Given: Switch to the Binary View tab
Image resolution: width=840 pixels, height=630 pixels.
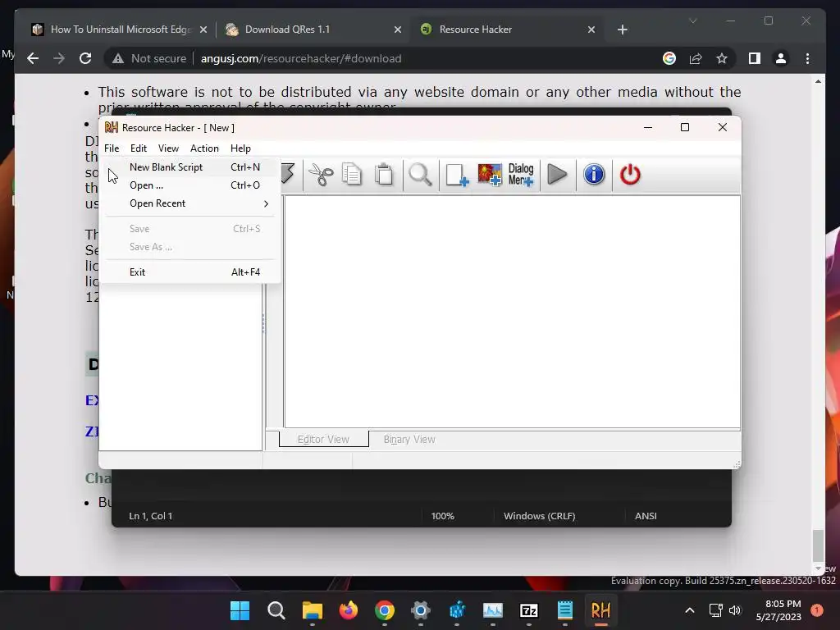Looking at the screenshot, I should coord(409,440).
